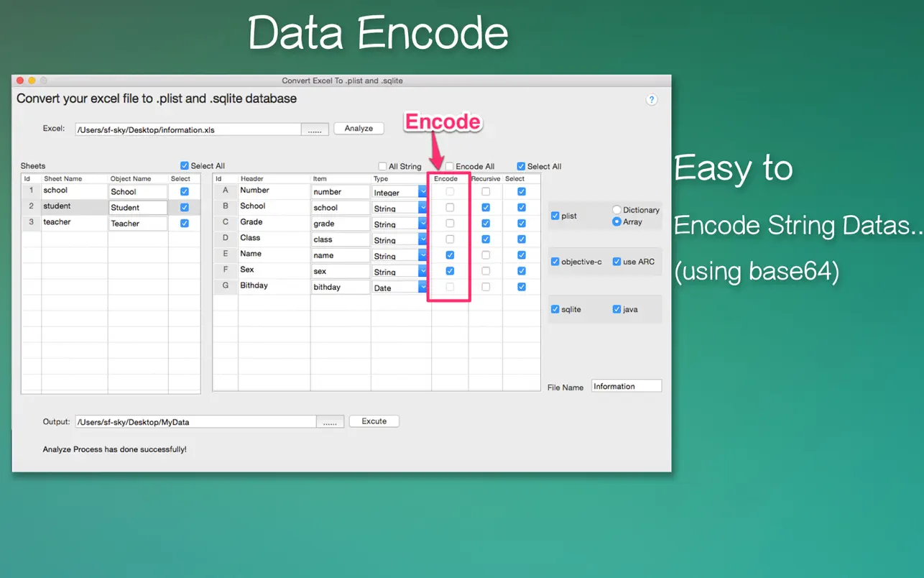Toggle Recursive for the School row
Screen dimensions: 924x578
(x=485, y=207)
